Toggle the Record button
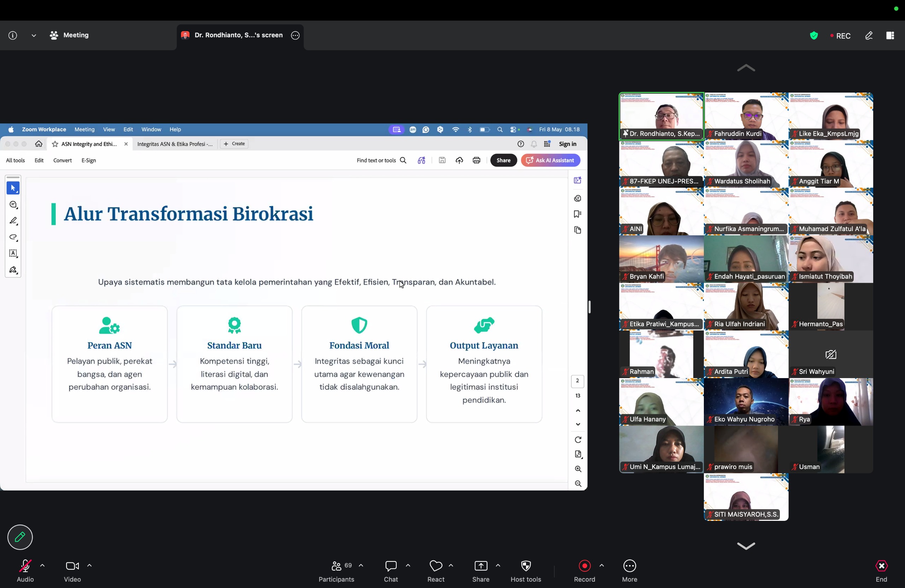905x588 pixels. 584,571
